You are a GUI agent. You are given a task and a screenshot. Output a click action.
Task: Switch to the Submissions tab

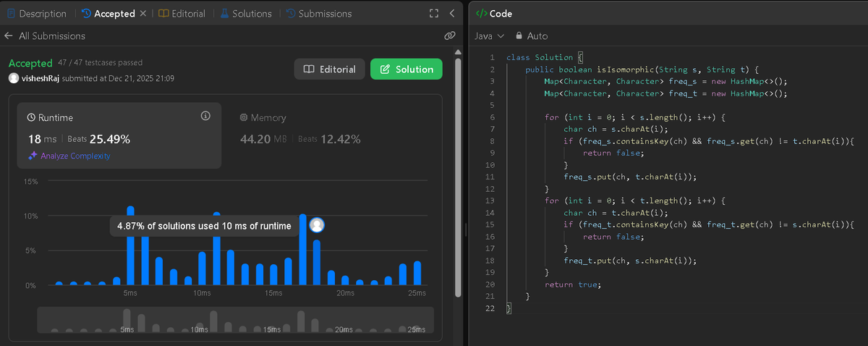tap(318, 14)
